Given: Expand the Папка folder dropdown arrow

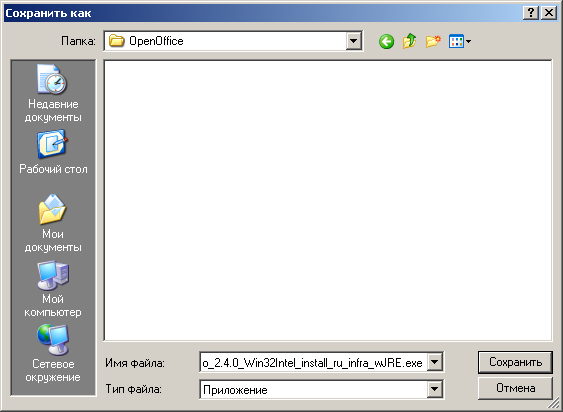Looking at the screenshot, I should 354,41.
